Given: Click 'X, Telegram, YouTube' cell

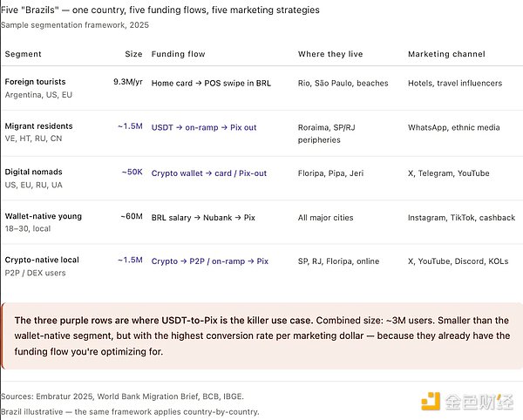Looking at the screenshot, I should [x=449, y=173].
